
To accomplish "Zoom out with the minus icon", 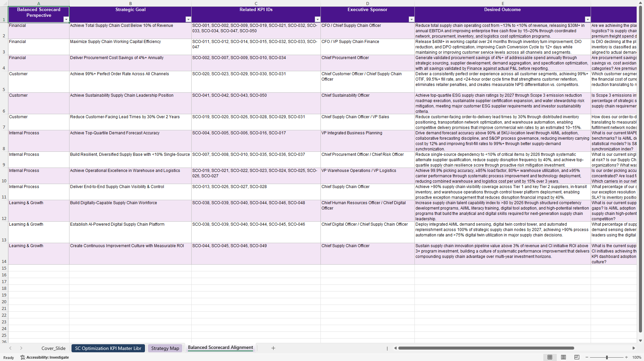I will 587,357.
